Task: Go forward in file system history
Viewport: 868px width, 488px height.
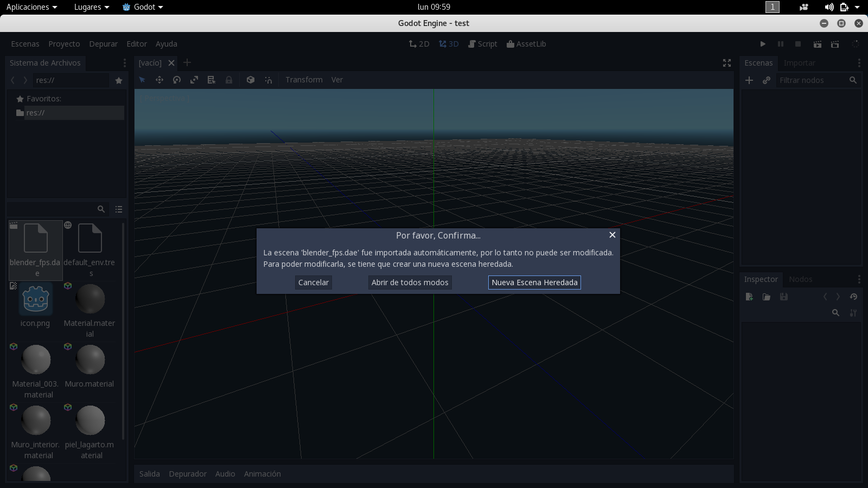Action: click(x=25, y=80)
